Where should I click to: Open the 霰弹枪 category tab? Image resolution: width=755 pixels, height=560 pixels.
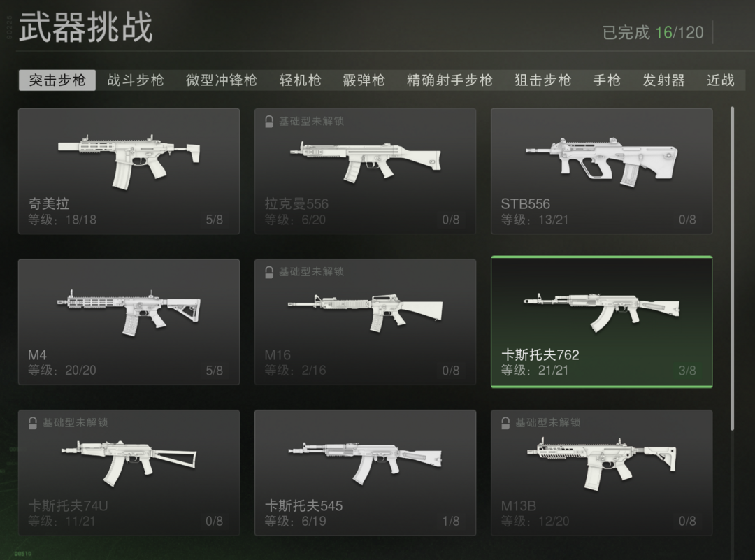[x=364, y=80]
